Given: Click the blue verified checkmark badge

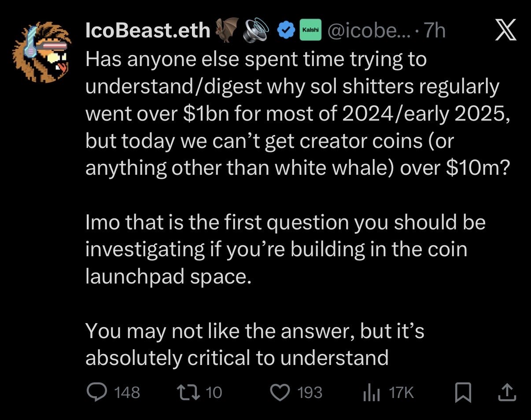Looking at the screenshot, I should tap(285, 30).
